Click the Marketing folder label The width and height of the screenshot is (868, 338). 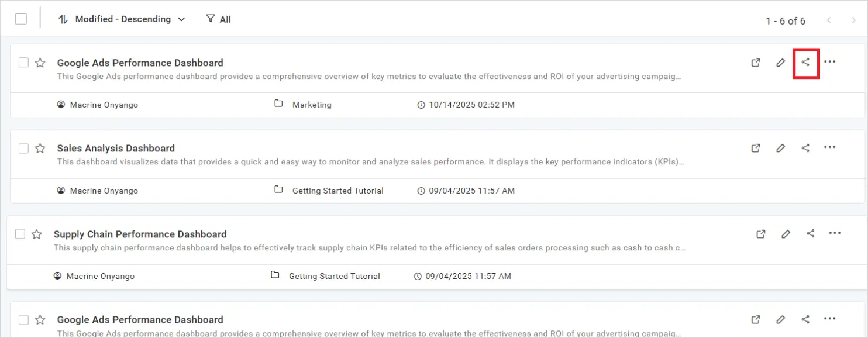(312, 105)
